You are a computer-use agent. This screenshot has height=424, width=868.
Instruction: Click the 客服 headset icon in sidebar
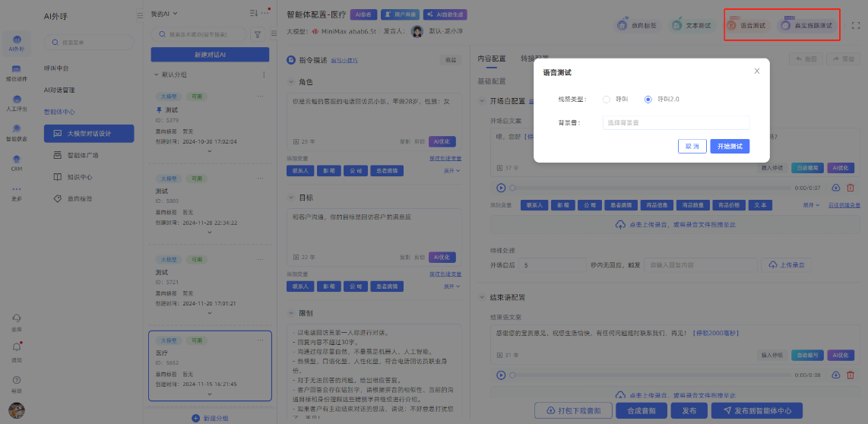tap(16, 318)
